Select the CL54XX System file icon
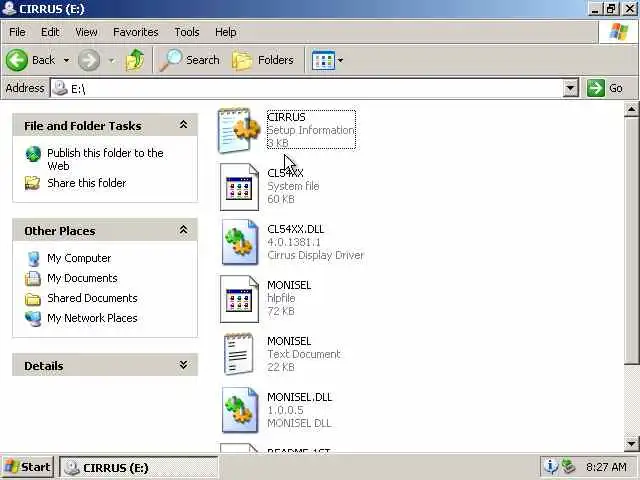This screenshot has width=640, height=480. (x=239, y=187)
